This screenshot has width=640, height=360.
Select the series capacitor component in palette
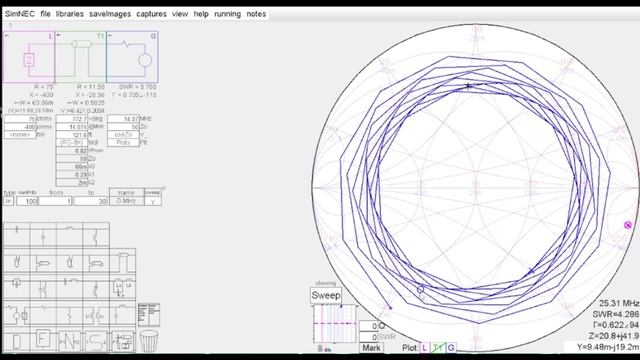coord(17,235)
